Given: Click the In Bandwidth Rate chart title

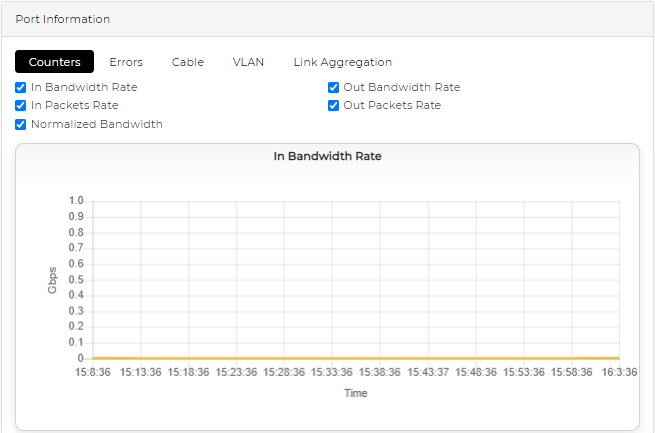Looking at the screenshot, I should pyautogui.click(x=327, y=157).
